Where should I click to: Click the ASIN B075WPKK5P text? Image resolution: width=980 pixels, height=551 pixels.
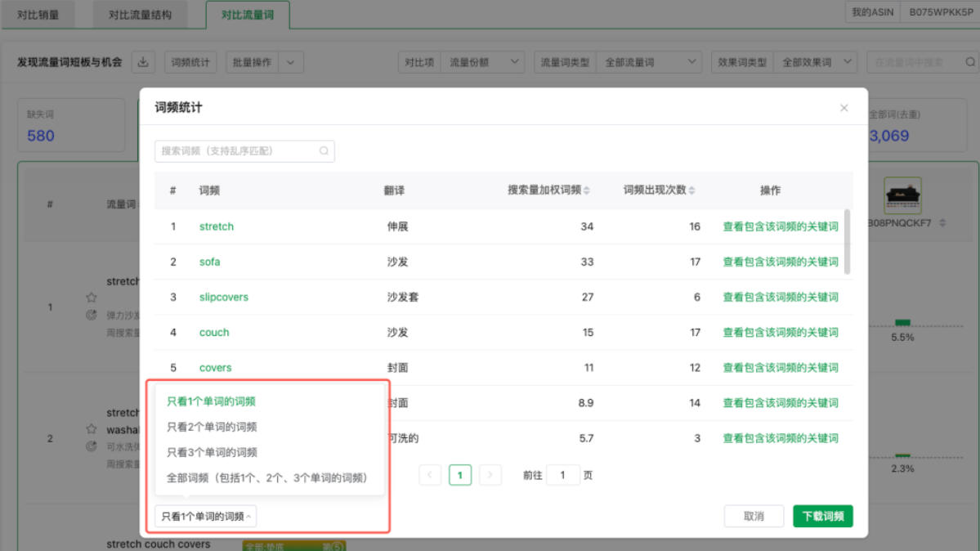(941, 12)
